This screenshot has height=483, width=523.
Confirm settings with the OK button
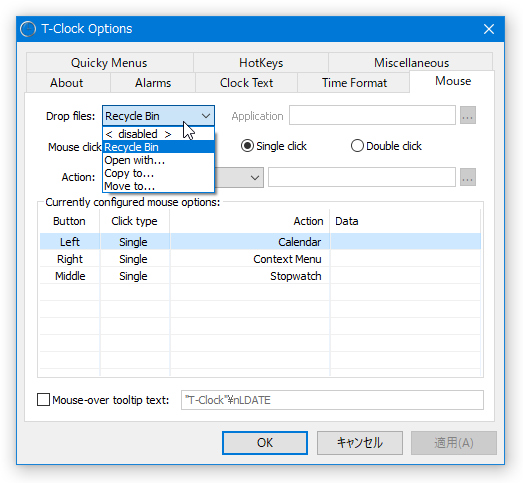265,443
